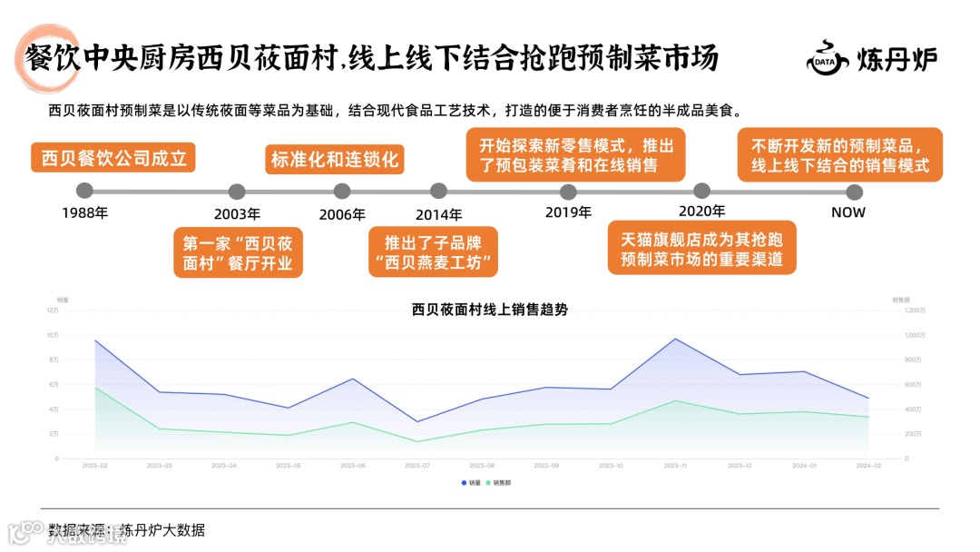This screenshot has height=552, width=980.
Task: Click the 2023-03 x-axis label
Action: tap(160, 466)
